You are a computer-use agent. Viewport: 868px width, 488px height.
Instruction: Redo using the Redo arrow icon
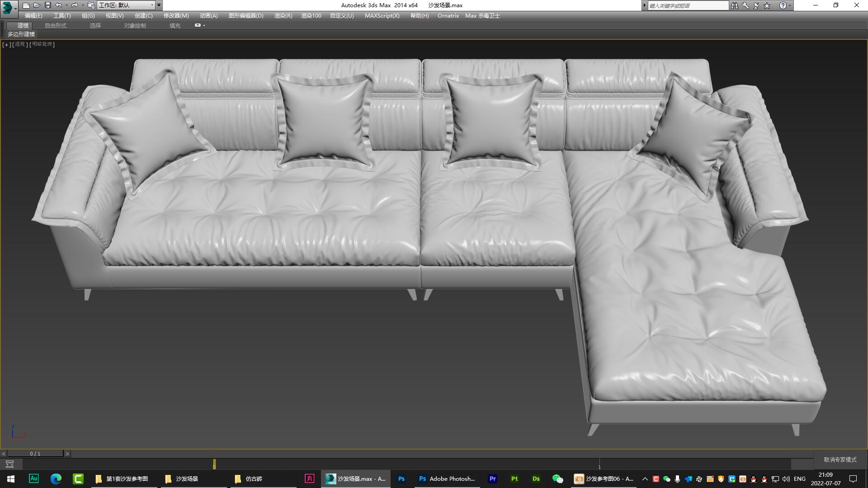[74, 5]
